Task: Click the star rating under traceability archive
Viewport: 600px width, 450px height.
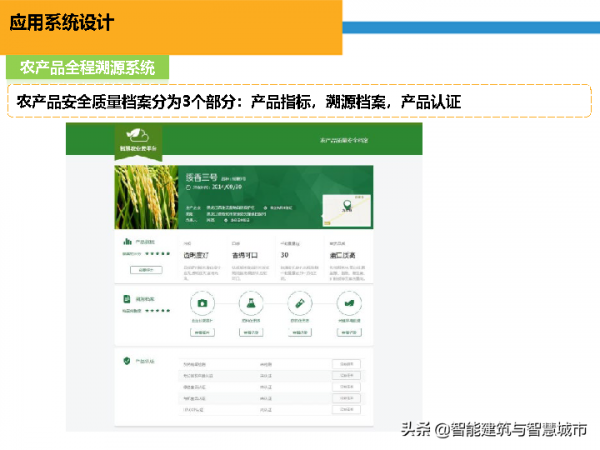Action: [158, 311]
